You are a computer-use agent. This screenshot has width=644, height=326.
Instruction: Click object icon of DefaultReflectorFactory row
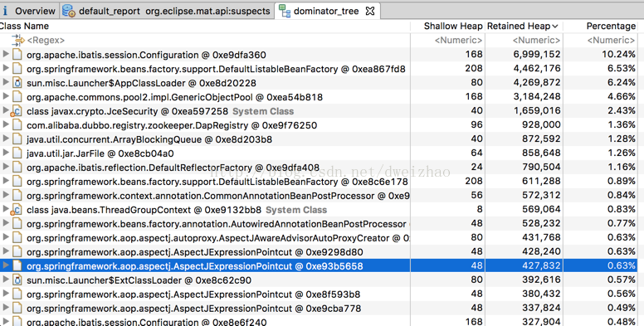17,167
